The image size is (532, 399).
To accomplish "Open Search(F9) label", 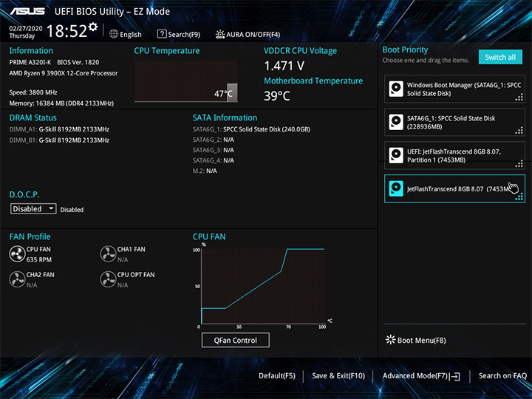I will [x=184, y=35].
